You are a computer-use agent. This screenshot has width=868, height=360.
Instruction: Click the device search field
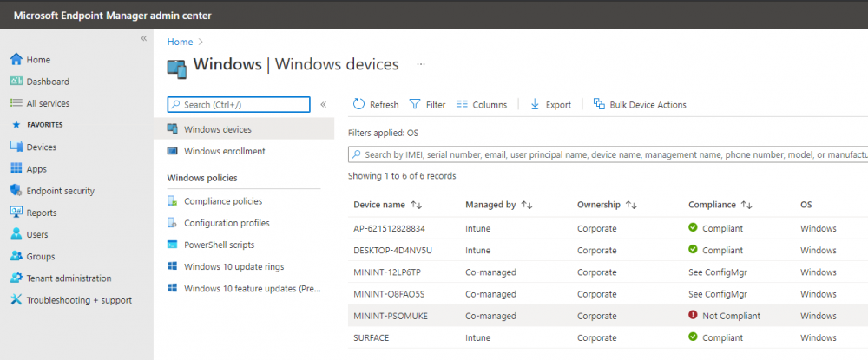pyautogui.click(x=608, y=154)
